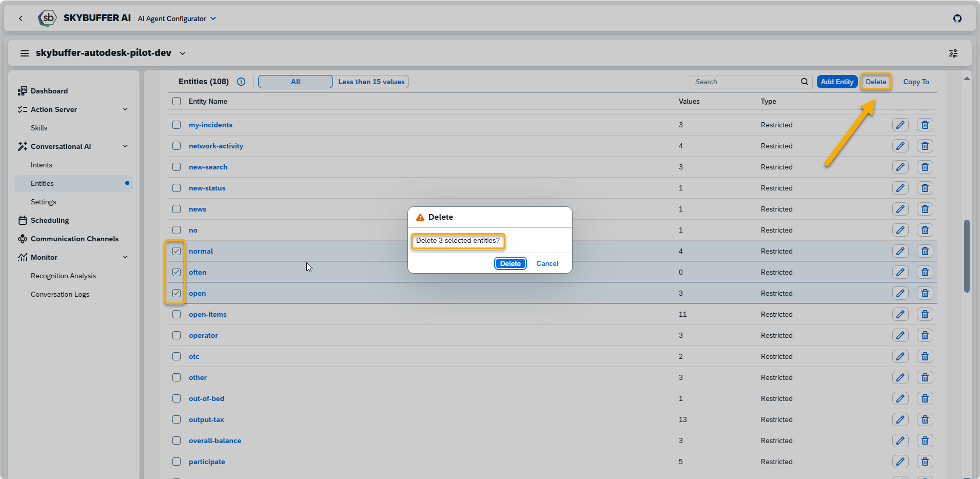The width and height of the screenshot is (980, 479).
Task: Go back using the header back arrow
Action: click(21, 18)
